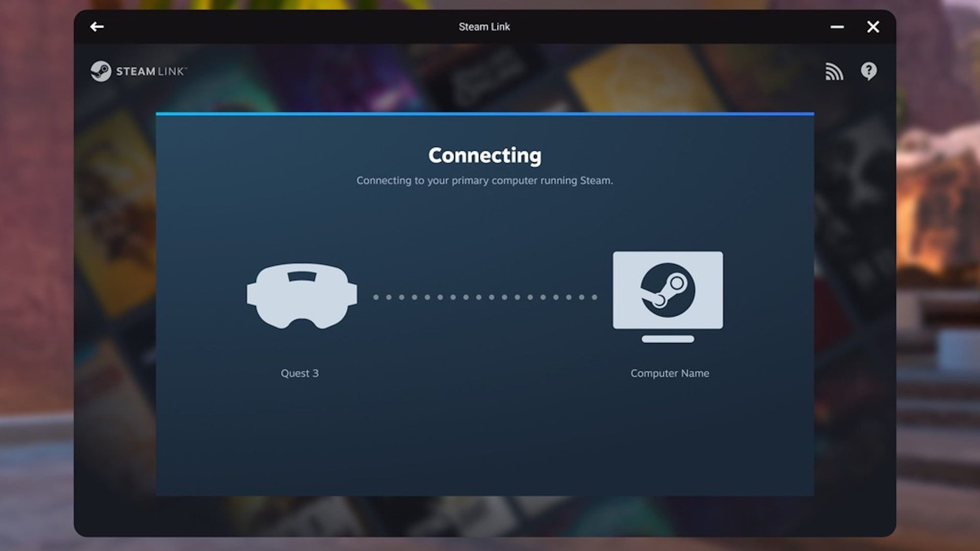Open the help question mark icon
The image size is (980, 551).
pyautogui.click(x=868, y=71)
